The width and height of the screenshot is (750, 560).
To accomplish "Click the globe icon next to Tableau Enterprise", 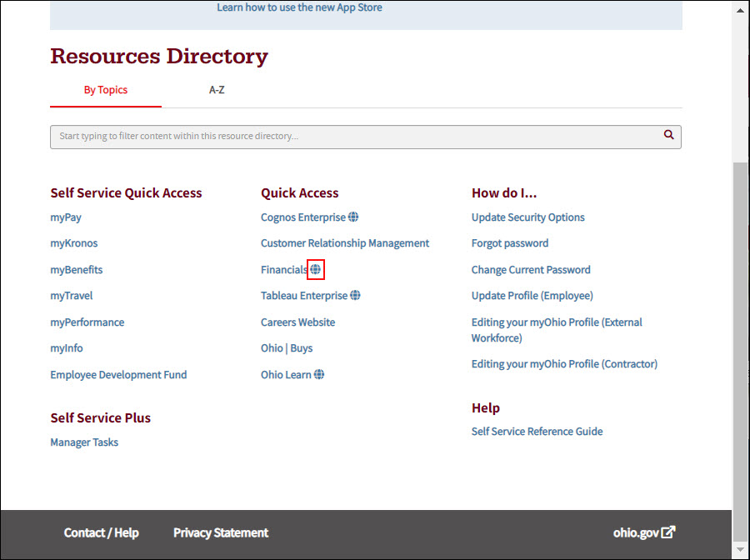I will pos(357,295).
